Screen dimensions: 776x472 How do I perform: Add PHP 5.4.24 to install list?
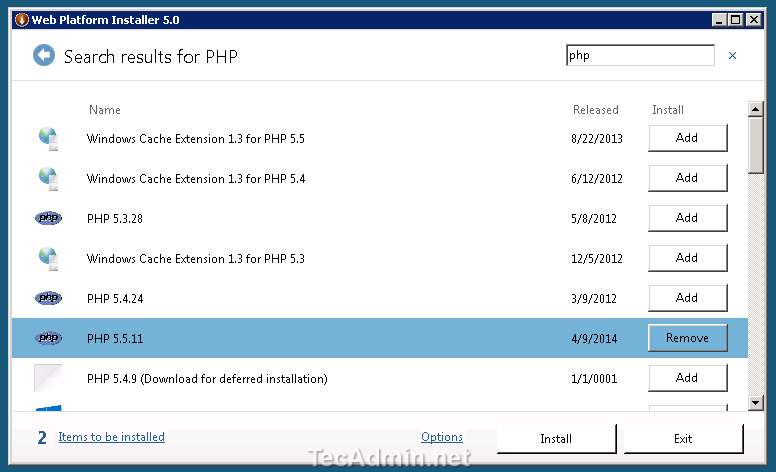pos(687,298)
